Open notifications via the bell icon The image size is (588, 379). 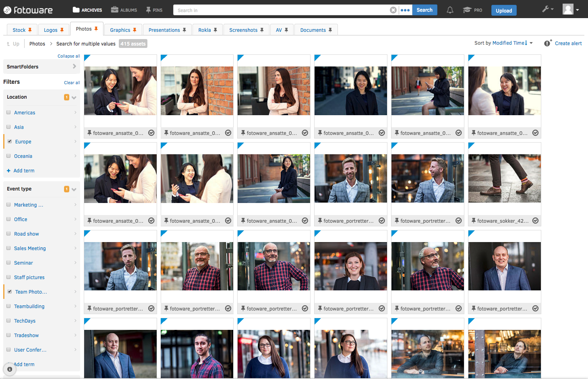450,10
